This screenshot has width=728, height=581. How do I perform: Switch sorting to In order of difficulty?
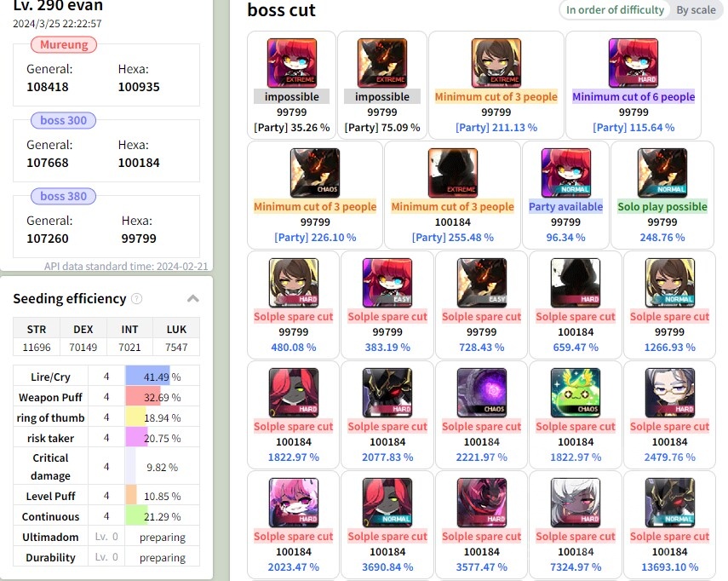615,9
